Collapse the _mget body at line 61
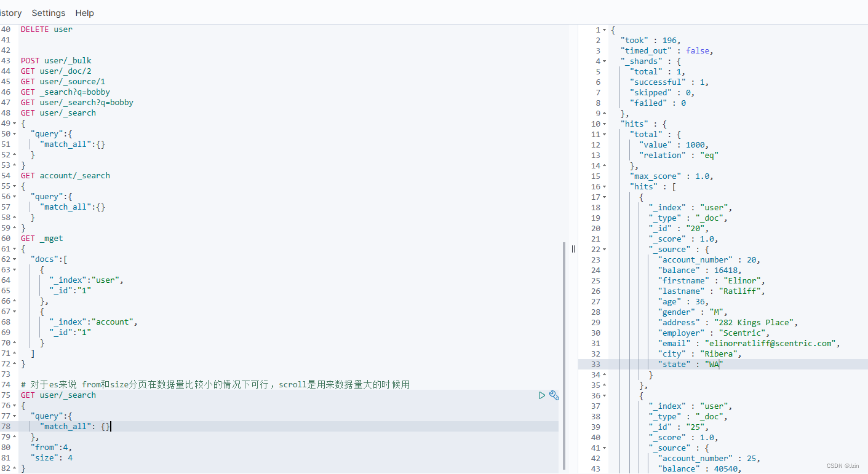Screen dimensions: 868x474 15,249
